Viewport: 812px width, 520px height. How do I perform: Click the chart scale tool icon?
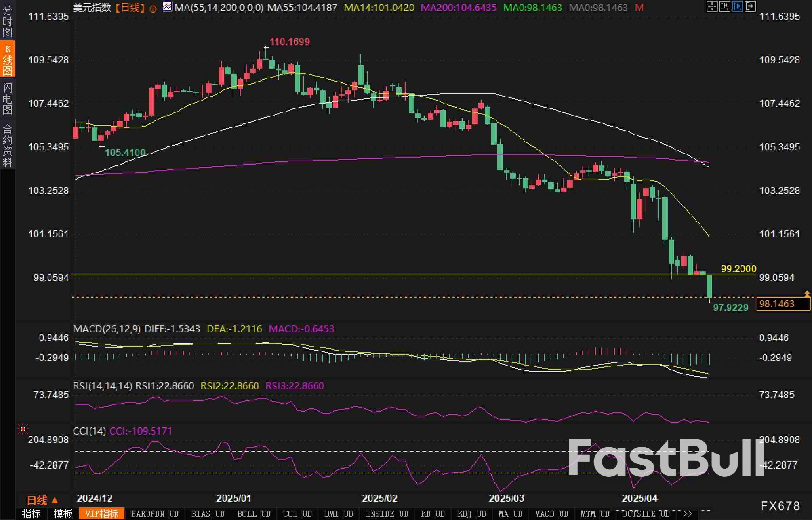[724, 6]
